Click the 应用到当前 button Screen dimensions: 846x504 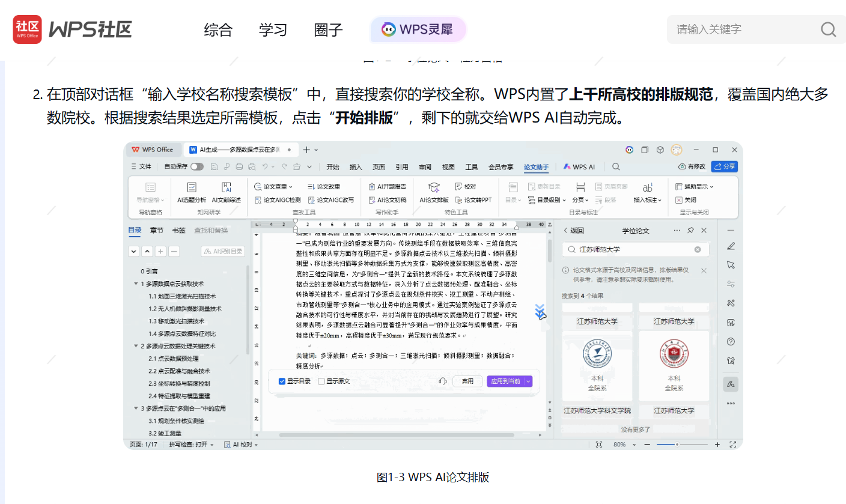click(505, 381)
